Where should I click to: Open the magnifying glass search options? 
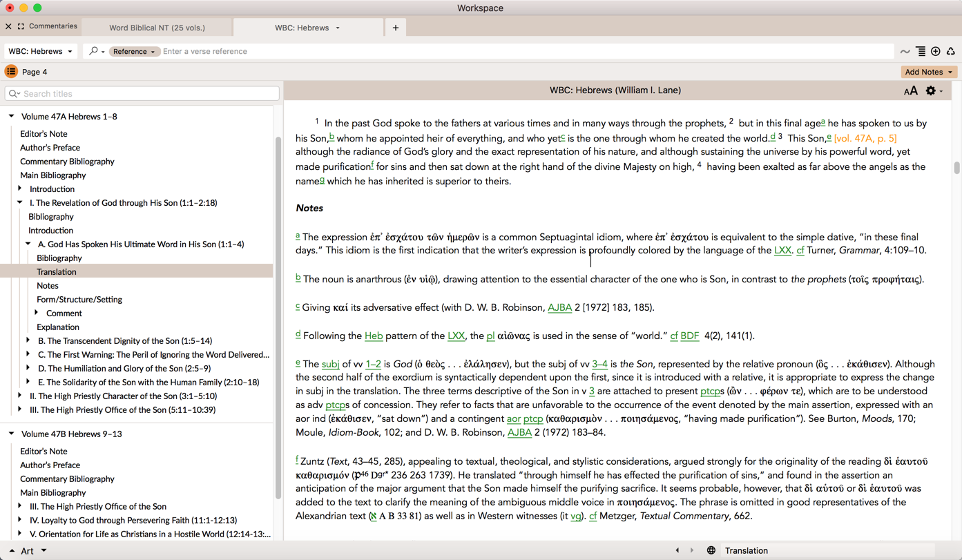click(96, 51)
